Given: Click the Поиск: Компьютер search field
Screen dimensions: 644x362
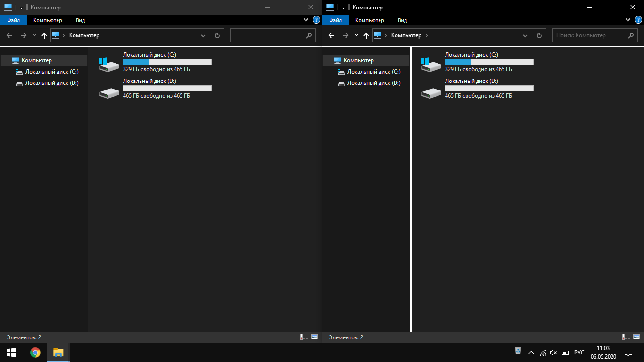Looking at the screenshot, I should click(x=594, y=35).
